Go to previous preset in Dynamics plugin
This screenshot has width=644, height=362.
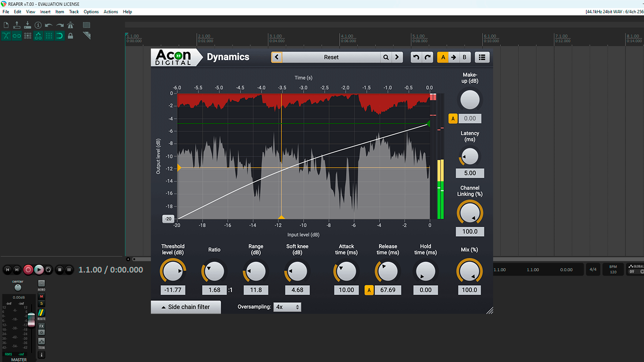(x=277, y=57)
